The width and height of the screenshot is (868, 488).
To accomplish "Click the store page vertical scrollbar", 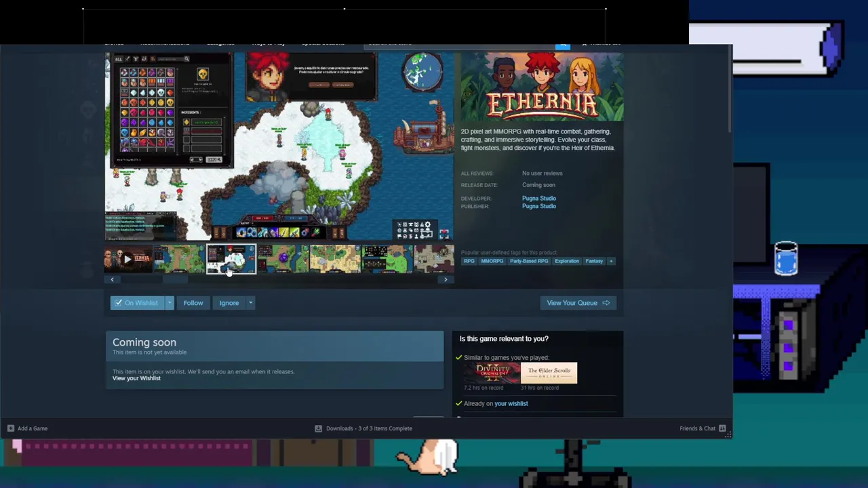I will click(x=730, y=89).
